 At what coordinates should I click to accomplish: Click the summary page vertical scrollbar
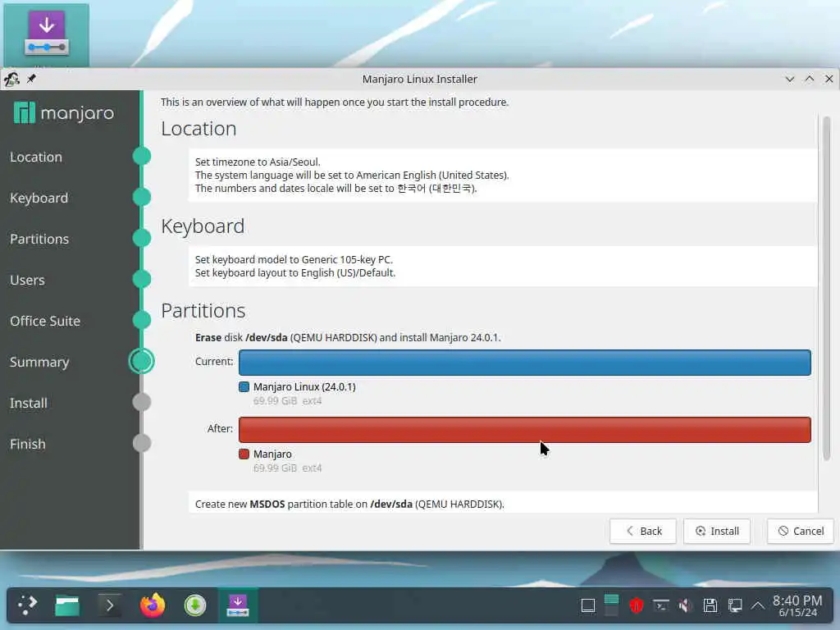[x=827, y=288]
